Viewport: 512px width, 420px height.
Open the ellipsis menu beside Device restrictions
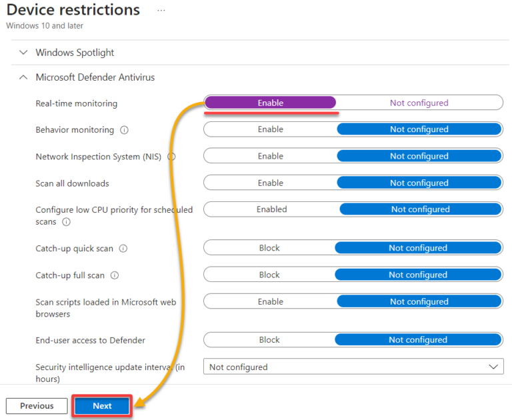161,11
